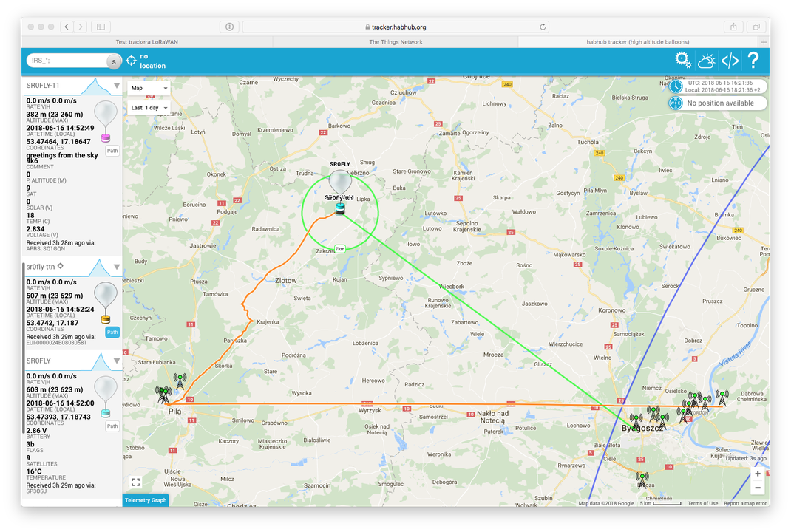Toggle Path for SR0FLY-11
This screenshot has width=791, height=532.
[x=112, y=151]
